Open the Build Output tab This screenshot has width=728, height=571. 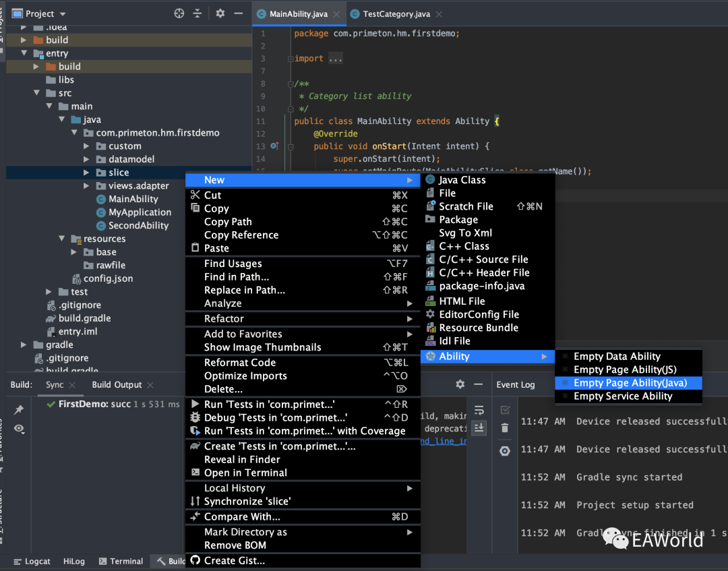point(117,385)
